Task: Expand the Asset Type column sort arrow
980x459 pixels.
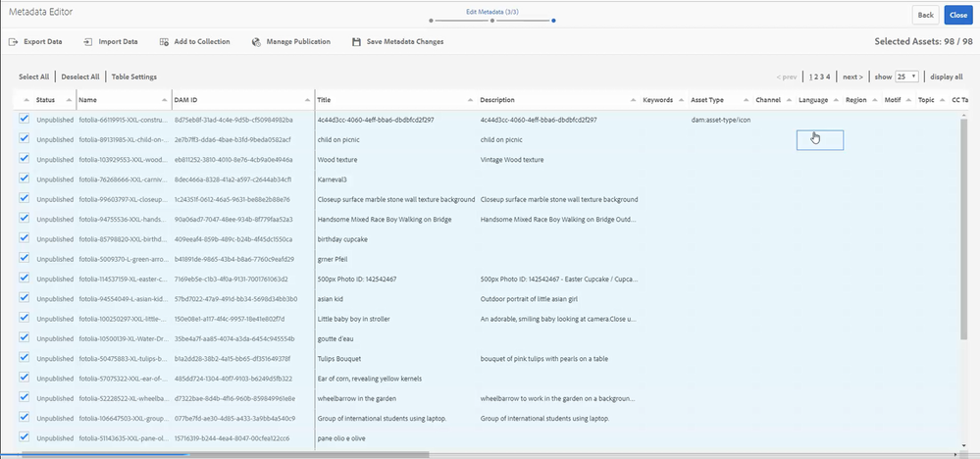Action: (747, 100)
